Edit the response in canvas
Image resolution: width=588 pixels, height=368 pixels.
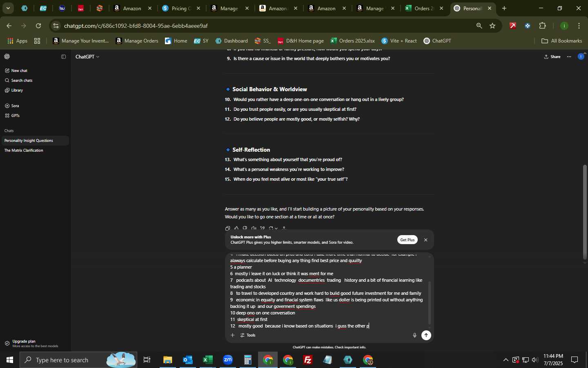262,228
